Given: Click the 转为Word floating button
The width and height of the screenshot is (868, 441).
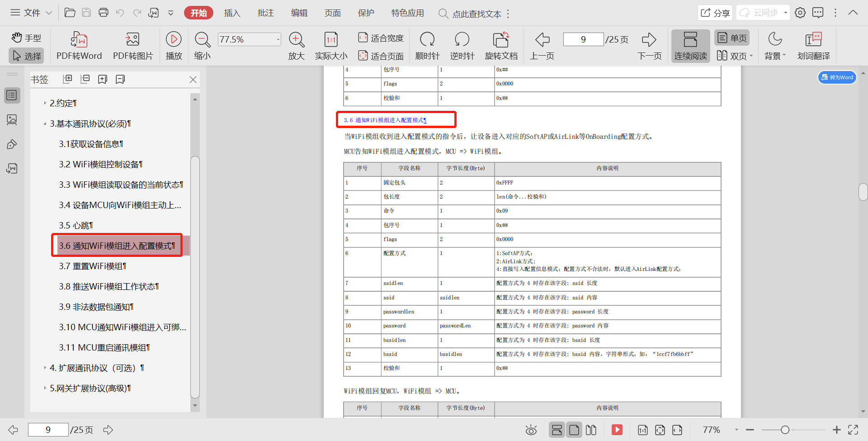Looking at the screenshot, I should click(x=837, y=77).
